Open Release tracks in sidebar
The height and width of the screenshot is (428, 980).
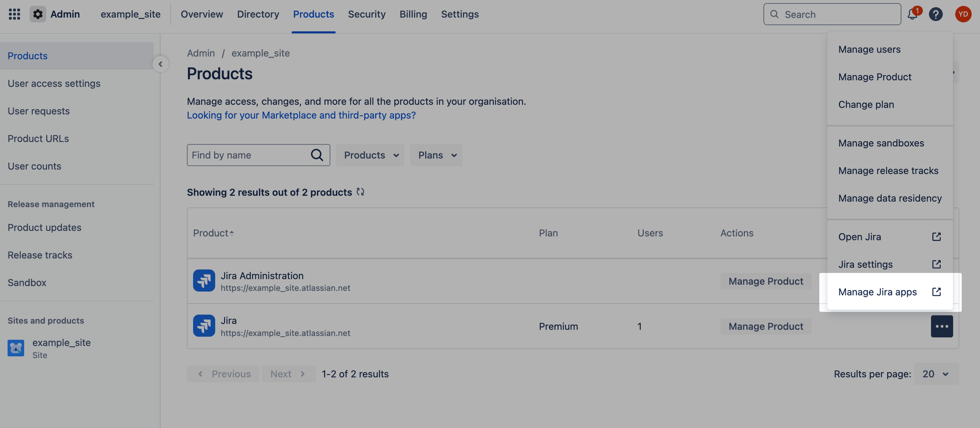click(77, 255)
